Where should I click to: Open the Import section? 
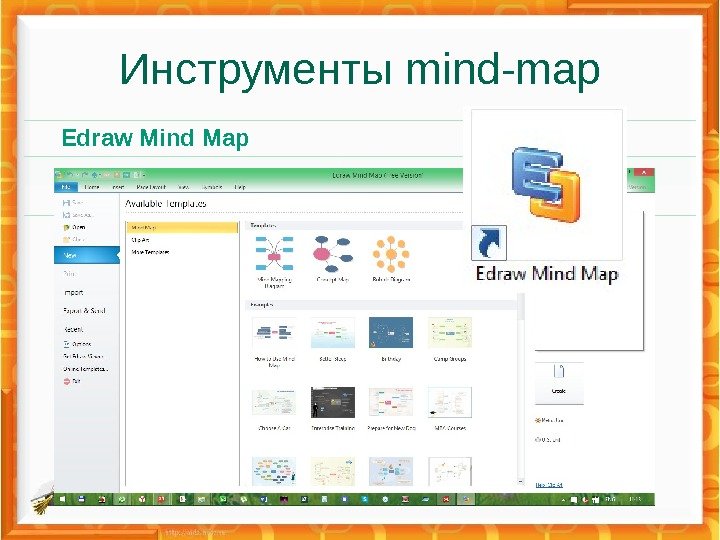73,292
